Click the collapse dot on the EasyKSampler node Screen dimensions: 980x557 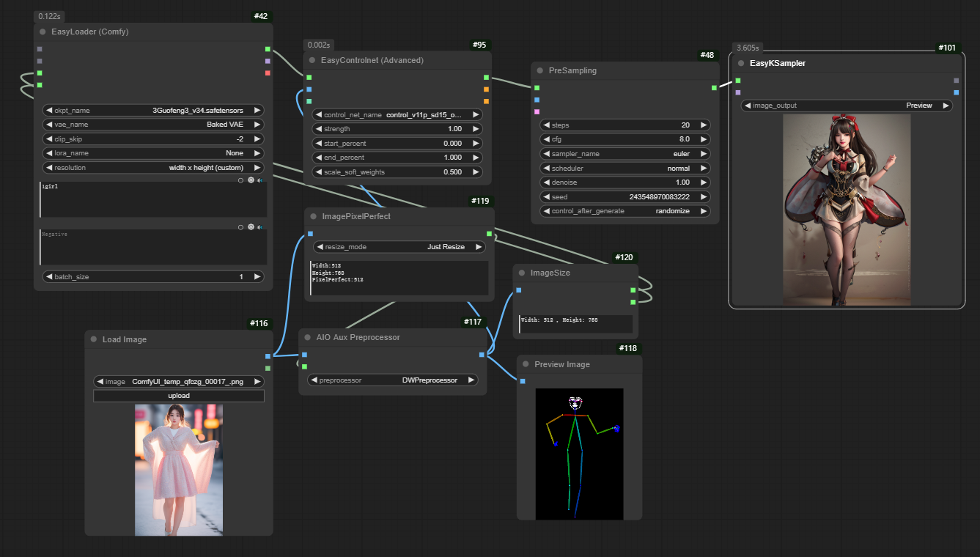[741, 63]
